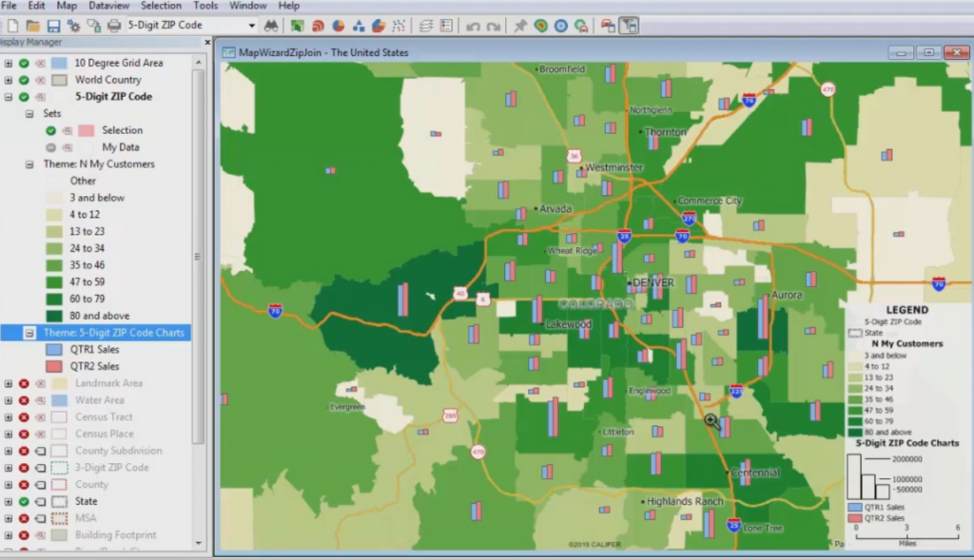Select the 3-Digit ZIP Code layer
Image resolution: width=974 pixels, height=560 pixels.
tap(112, 468)
